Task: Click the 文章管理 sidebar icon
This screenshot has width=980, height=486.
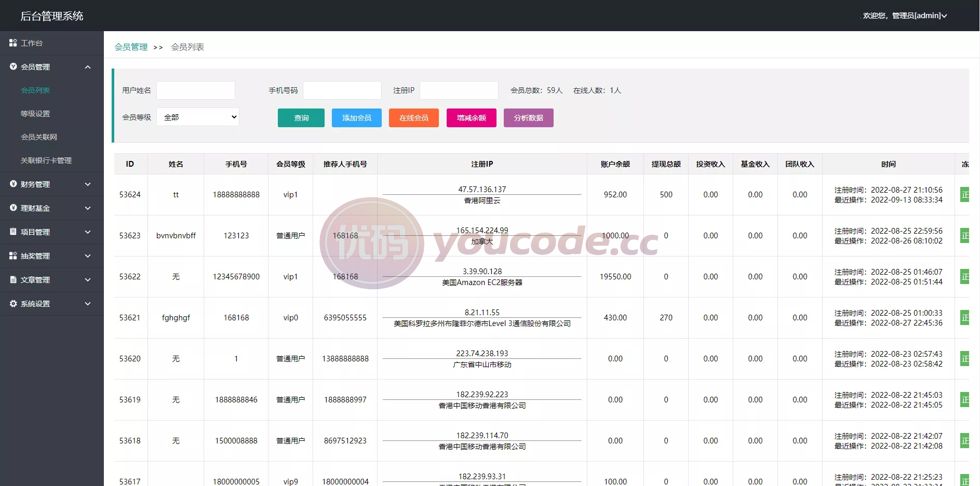Action: (x=13, y=279)
